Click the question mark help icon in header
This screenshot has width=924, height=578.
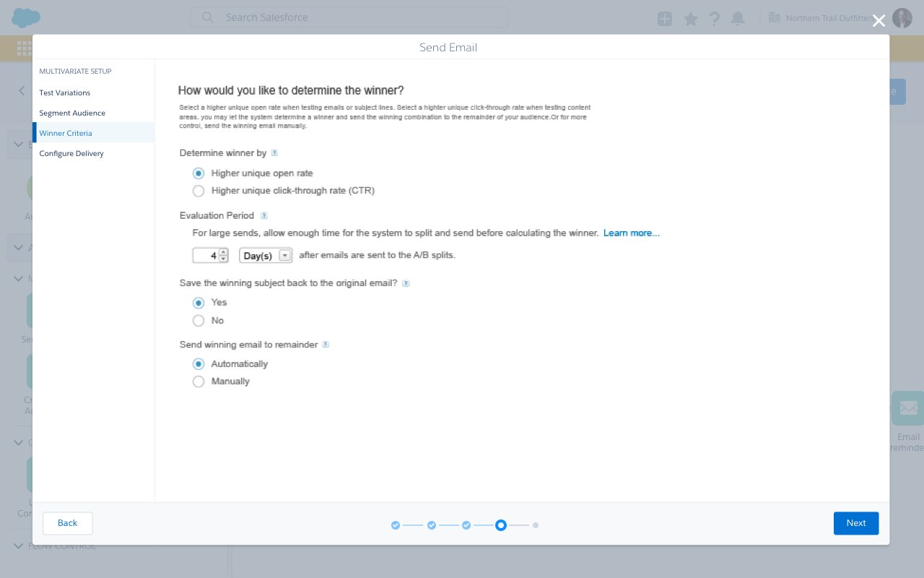click(x=714, y=19)
